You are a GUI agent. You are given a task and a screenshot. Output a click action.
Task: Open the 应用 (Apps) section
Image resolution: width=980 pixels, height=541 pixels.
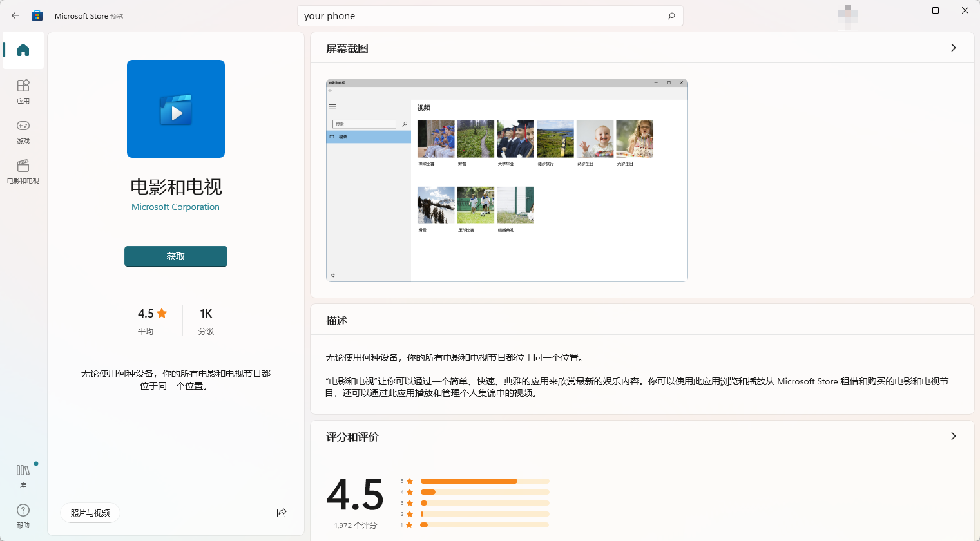click(23, 91)
